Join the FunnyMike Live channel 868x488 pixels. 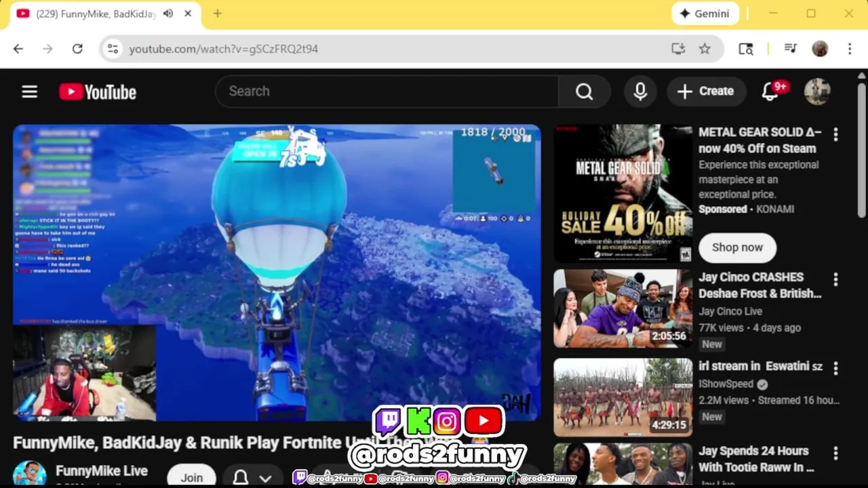click(x=192, y=477)
